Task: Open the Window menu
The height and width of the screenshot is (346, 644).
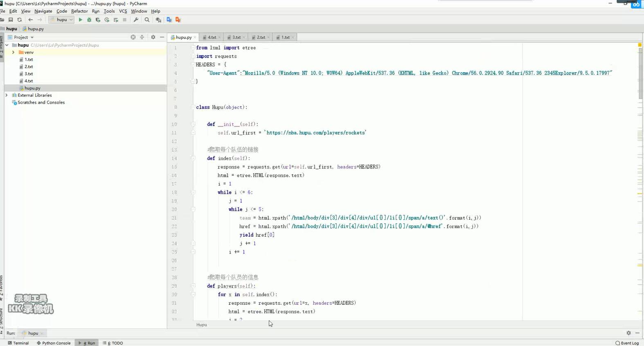Action: (x=139, y=11)
